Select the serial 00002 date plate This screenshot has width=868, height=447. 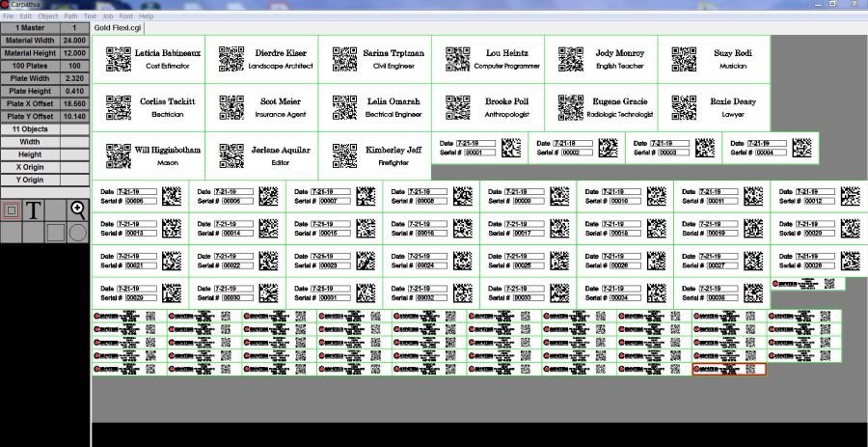(577, 148)
